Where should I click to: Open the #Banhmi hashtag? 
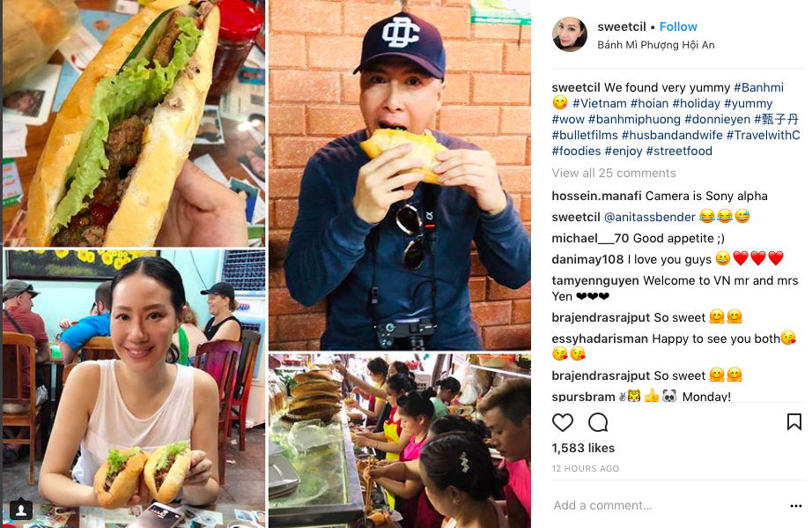coord(758,87)
